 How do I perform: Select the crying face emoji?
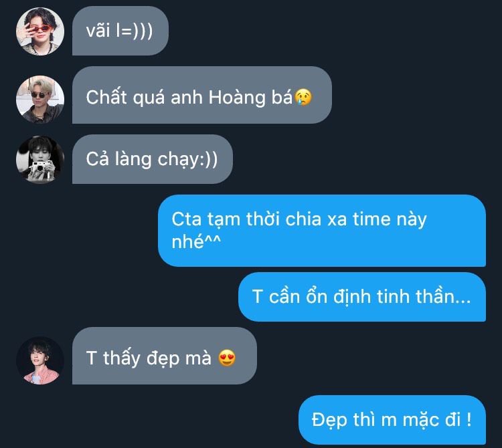303,97
